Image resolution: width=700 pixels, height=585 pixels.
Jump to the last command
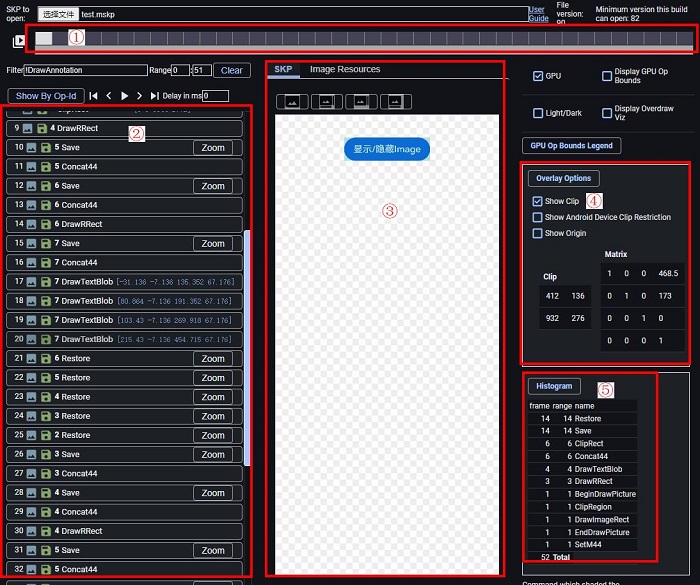[x=155, y=96]
